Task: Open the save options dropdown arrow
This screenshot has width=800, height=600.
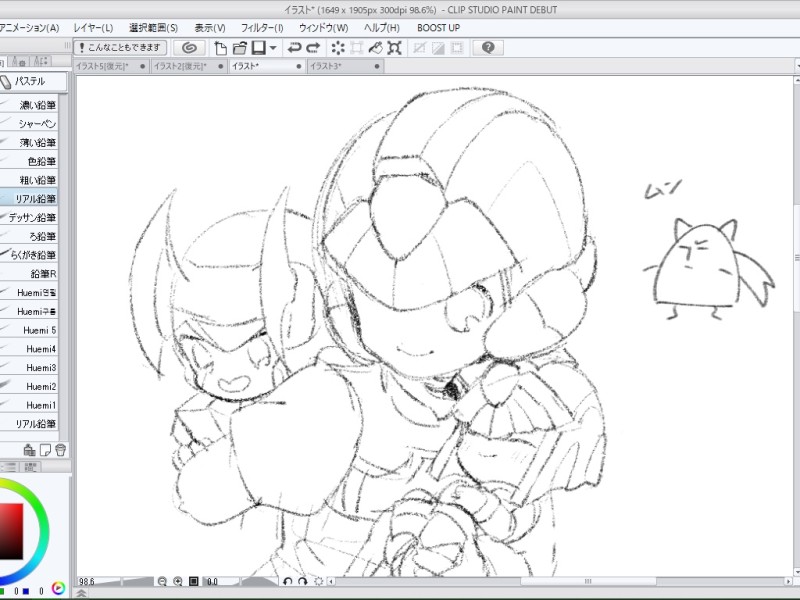Action: tap(273, 48)
